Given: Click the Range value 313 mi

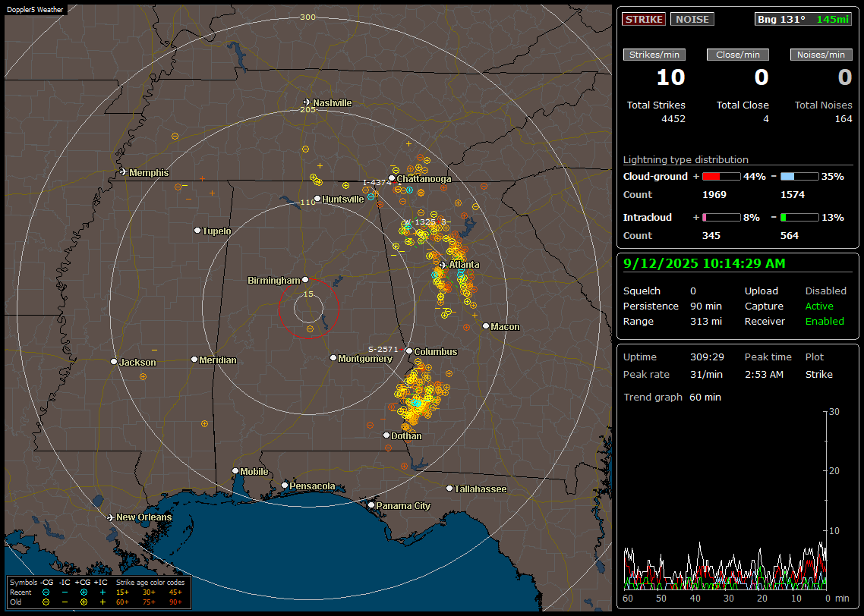Looking at the screenshot, I should (706, 322).
